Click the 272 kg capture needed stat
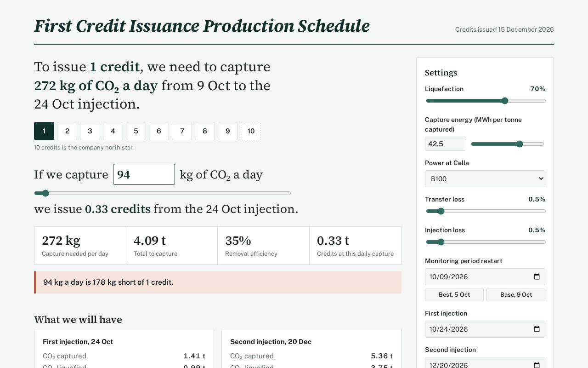Image resolution: width=588 pixels, height=368 pixels. tap(80, 246)
